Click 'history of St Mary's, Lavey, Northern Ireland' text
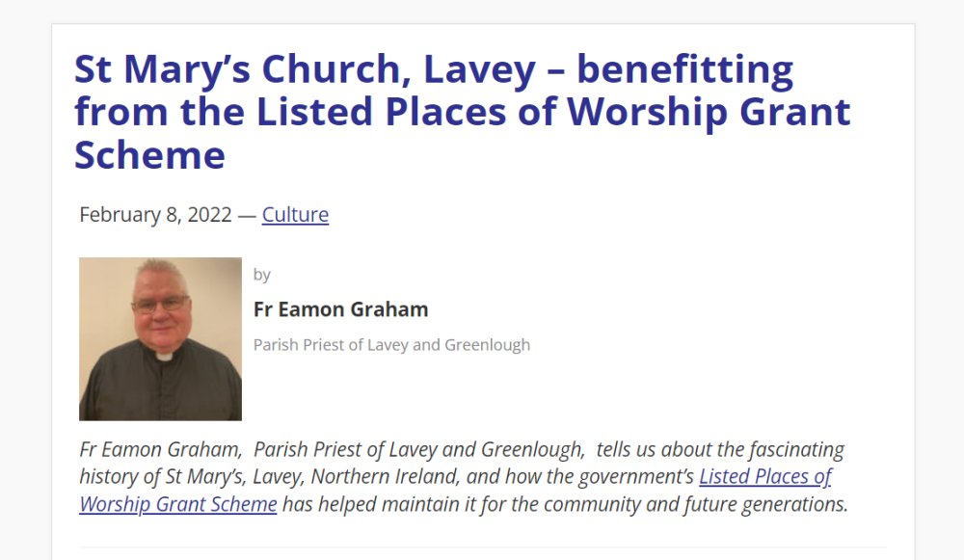 (x=269, y=476)
